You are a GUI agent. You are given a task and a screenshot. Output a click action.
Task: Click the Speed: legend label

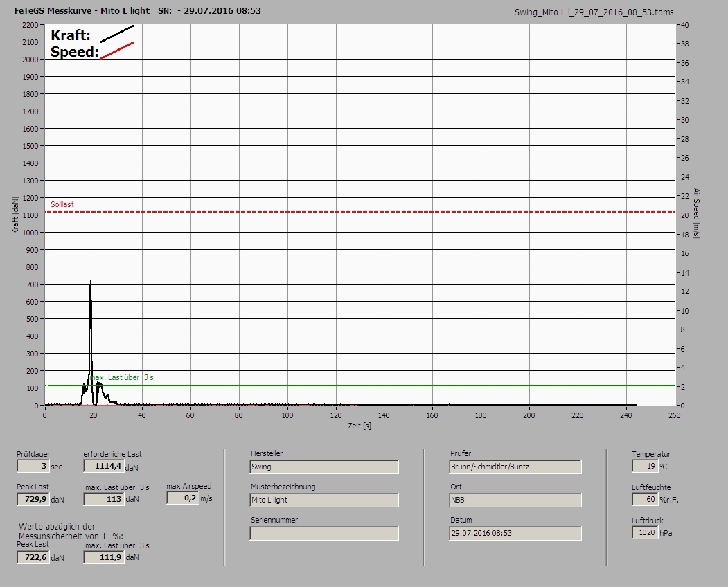coord(75,51)
